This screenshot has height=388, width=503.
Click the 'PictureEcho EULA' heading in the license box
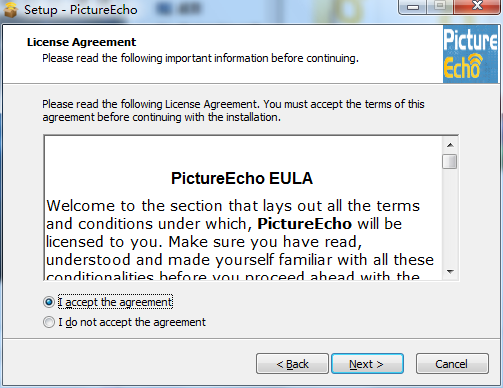point(242,178)
